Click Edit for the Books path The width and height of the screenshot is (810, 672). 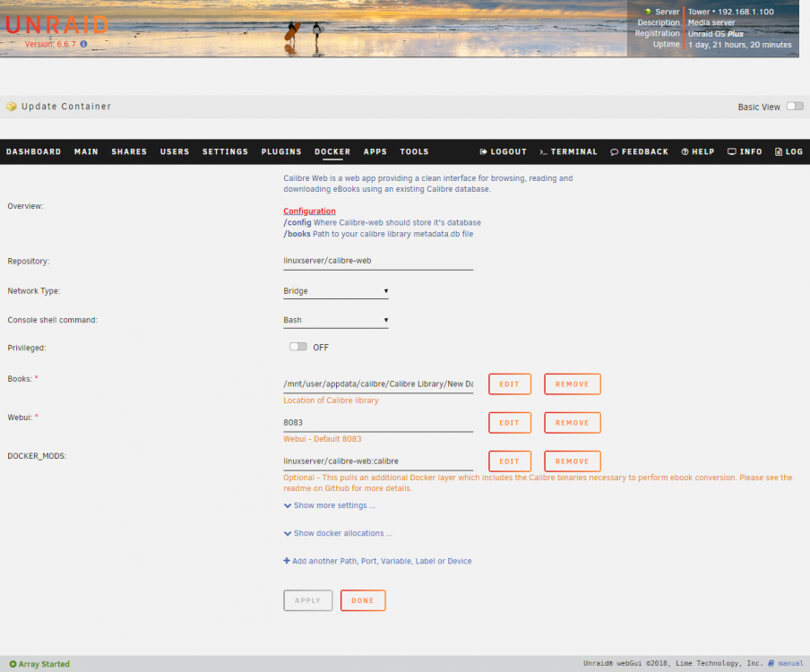(510, 384)
